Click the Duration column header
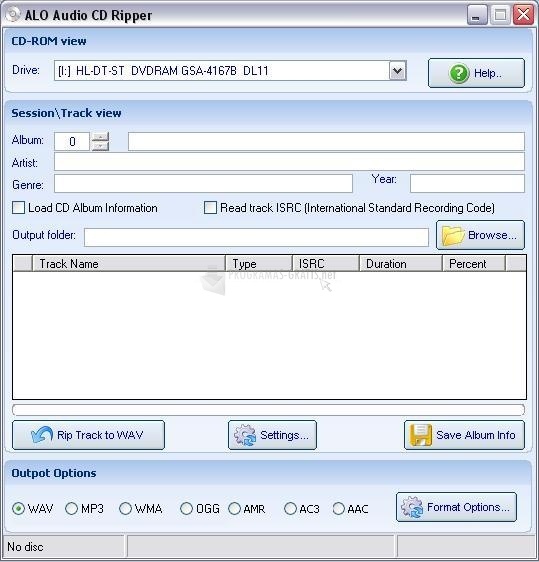 400,263
